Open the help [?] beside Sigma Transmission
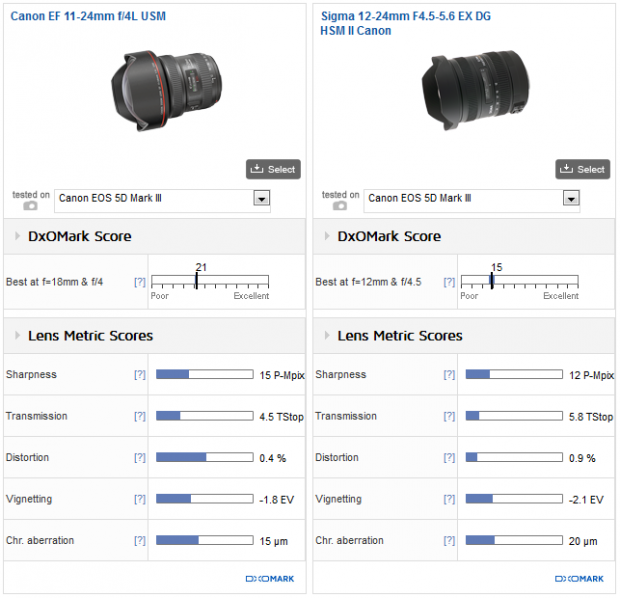This screenshot has height=598, width=620. [449, 416]
